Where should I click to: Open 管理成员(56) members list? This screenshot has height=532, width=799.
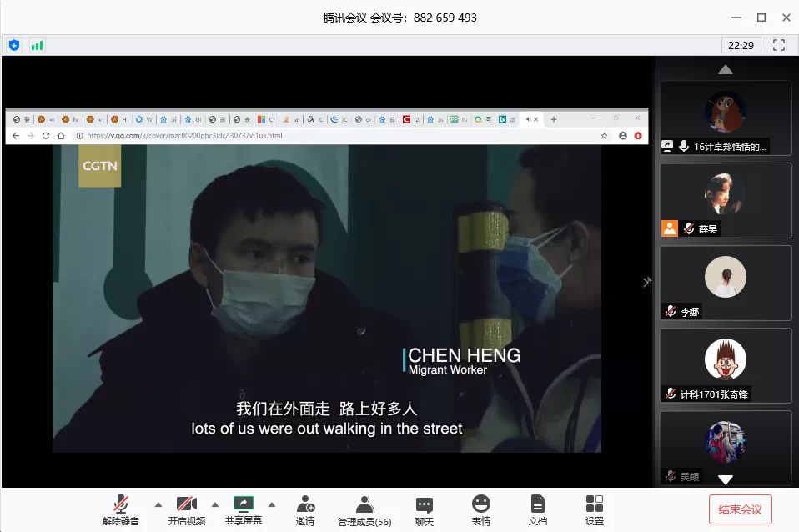pos(364,509)
